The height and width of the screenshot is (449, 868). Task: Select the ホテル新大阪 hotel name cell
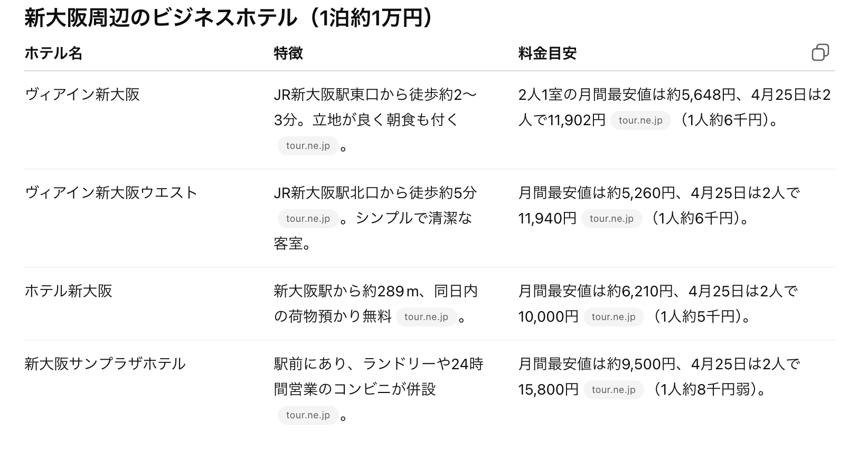click(69, 291)
